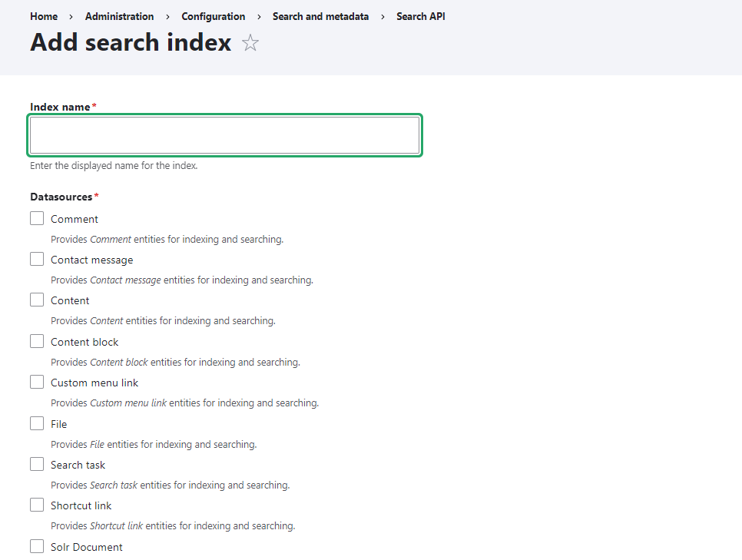Image resolution: width=742 pixels, height=560 pixels.
Task: Enable the Solr Document datasource
Action: [x=36, y=546]
